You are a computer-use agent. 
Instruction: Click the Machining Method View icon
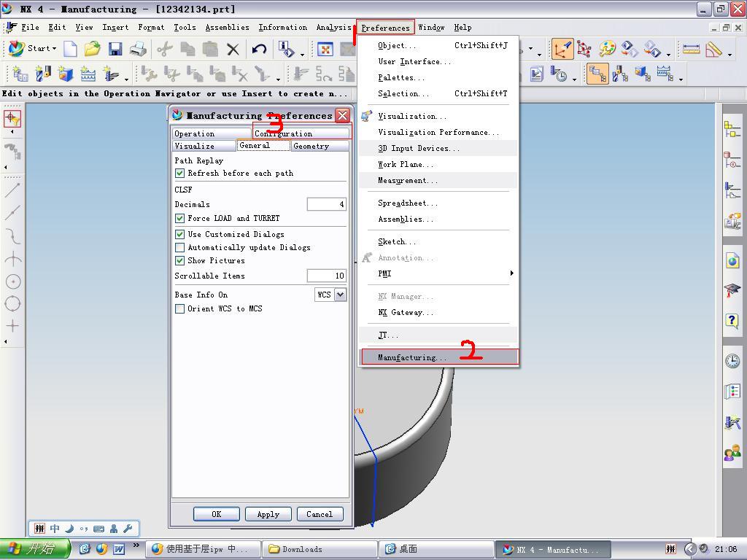click(665, 74)
